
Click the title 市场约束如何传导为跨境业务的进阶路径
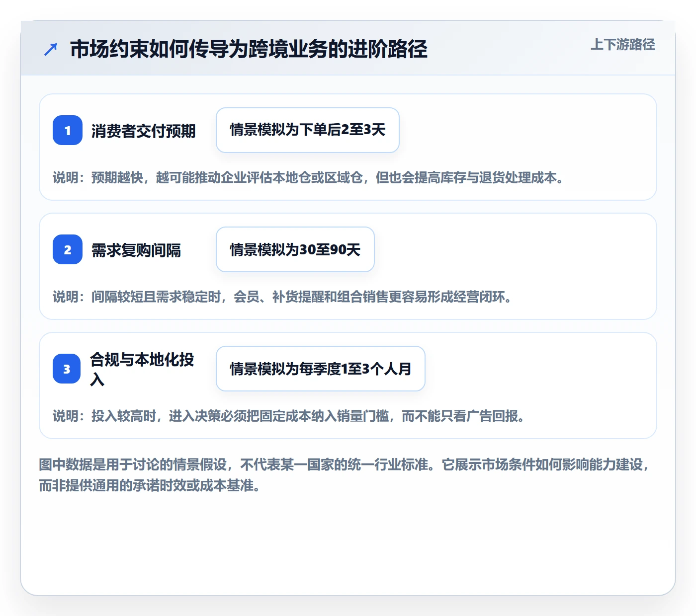pyautogui.click(x=249, y=49)
